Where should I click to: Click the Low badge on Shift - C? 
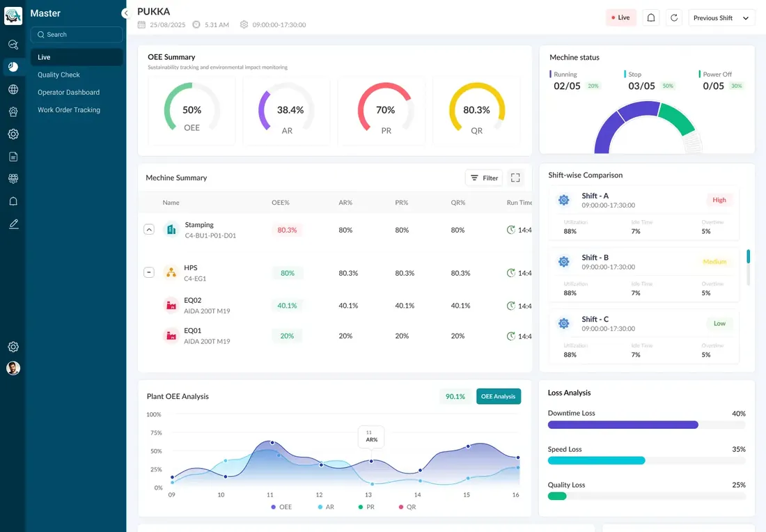click(x=719, y=323)
